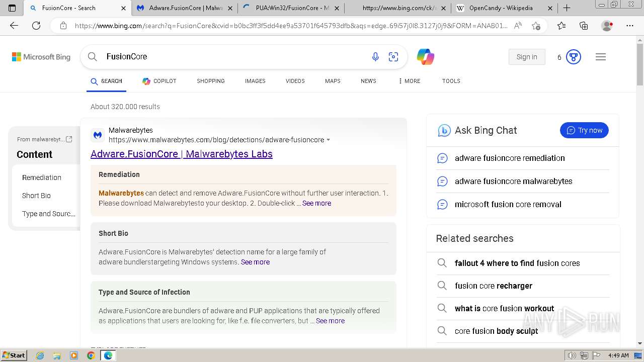Jump to Type and Source in sidebar
Screen dimensions: 644x362
coord(49,214)
